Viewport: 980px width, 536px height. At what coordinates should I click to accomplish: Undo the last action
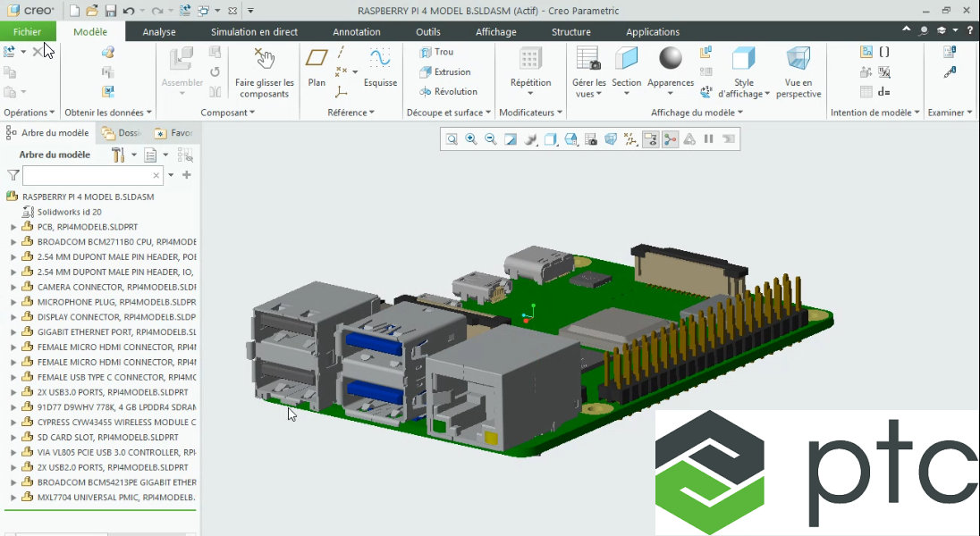pyautogui.click(x=129, y=11)
